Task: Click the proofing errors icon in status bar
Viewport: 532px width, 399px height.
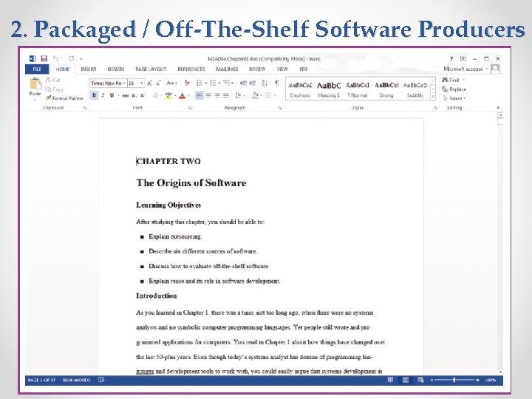Action: pos(101,380)
